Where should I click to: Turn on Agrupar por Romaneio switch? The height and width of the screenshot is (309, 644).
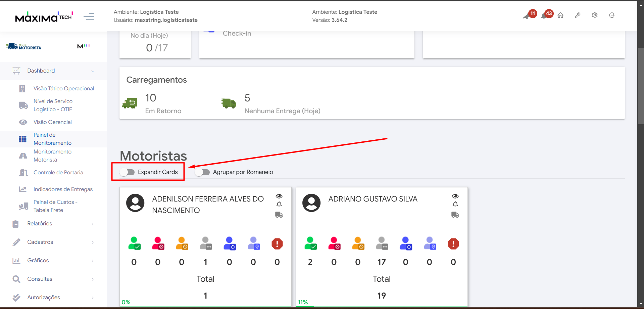coord(203,172)
